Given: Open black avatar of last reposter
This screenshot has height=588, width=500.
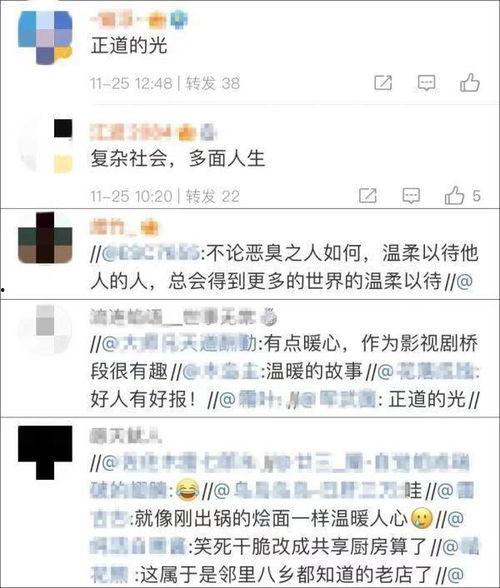Looking at the screenshot, I should pyautogui.click(x=45, y=453).
